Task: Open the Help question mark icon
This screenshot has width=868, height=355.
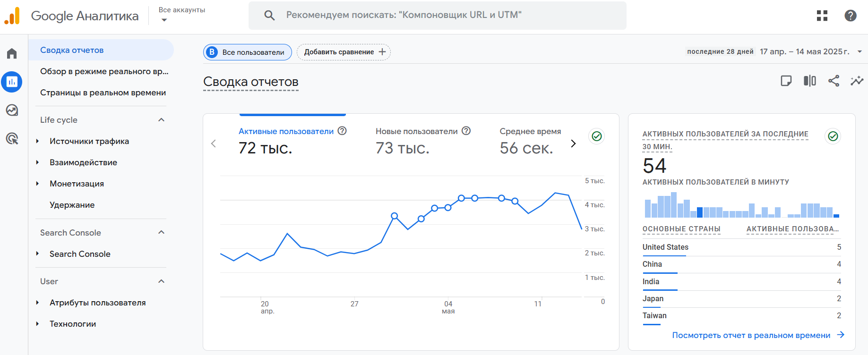Action: [851, 16]
